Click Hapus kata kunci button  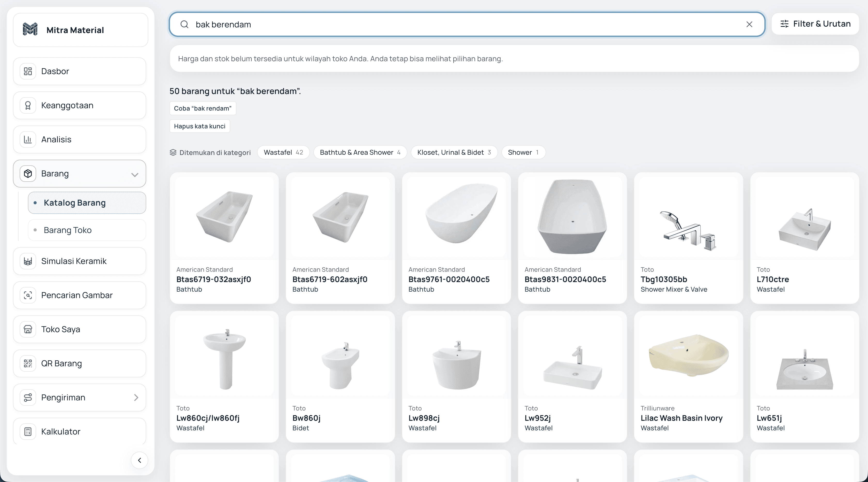point(199,126)
